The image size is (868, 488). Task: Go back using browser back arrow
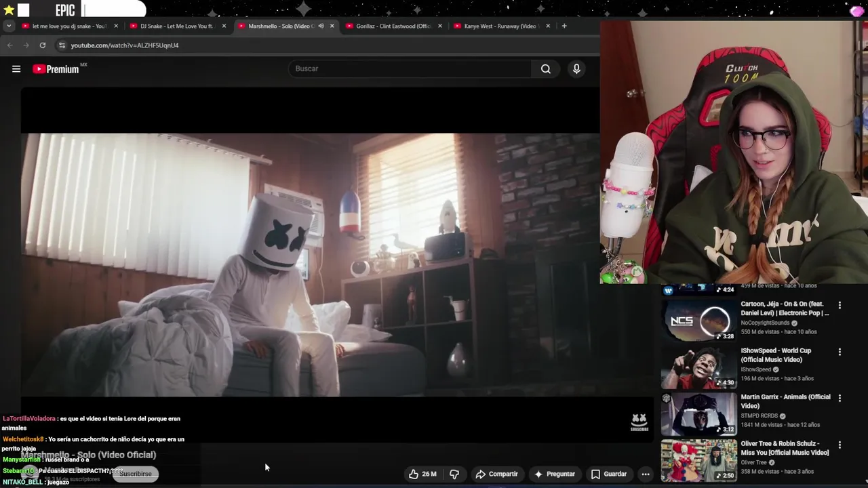coord(9,45)
